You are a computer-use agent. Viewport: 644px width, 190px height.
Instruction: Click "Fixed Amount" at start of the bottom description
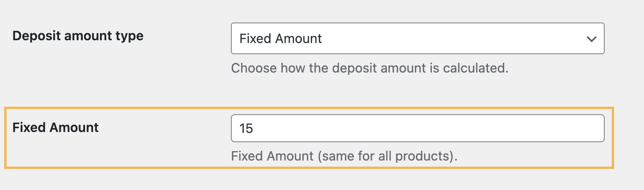pos(272,156)
